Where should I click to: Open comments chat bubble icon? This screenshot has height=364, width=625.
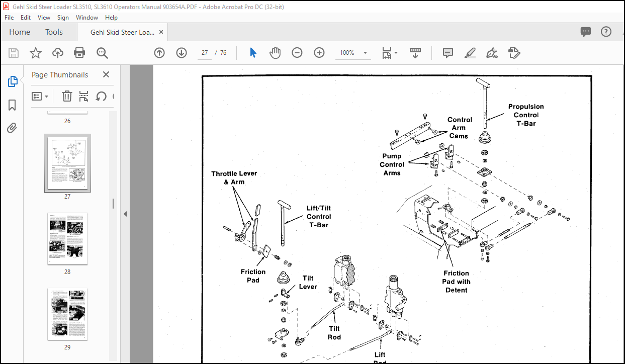point(586,32)
